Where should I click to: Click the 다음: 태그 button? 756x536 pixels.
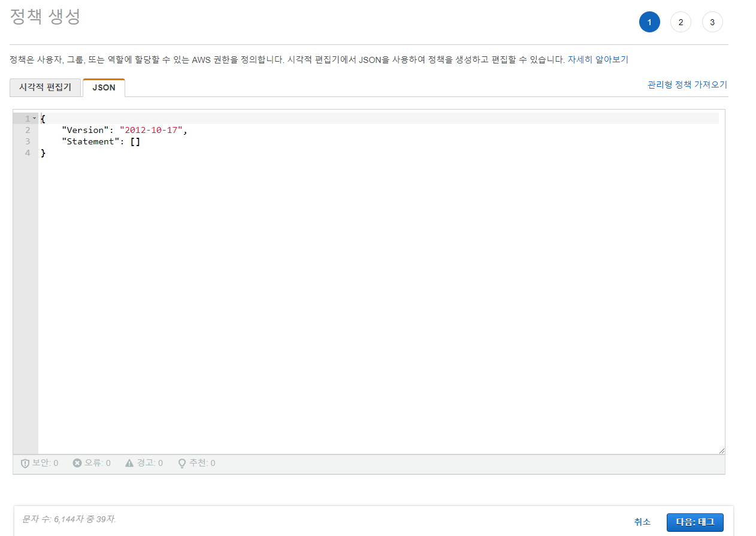pyautogui.click(x=695, y=522)
